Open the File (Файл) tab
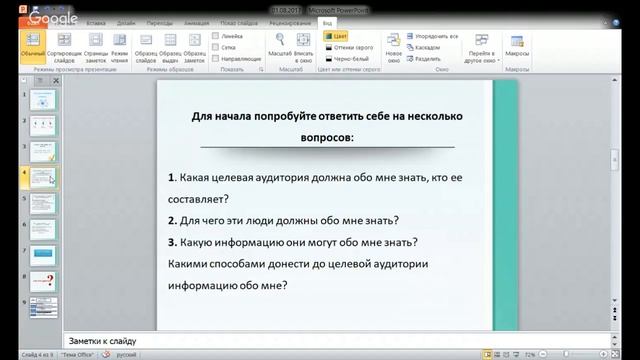This screenshot has width=640, height=360. click(33, 23)
